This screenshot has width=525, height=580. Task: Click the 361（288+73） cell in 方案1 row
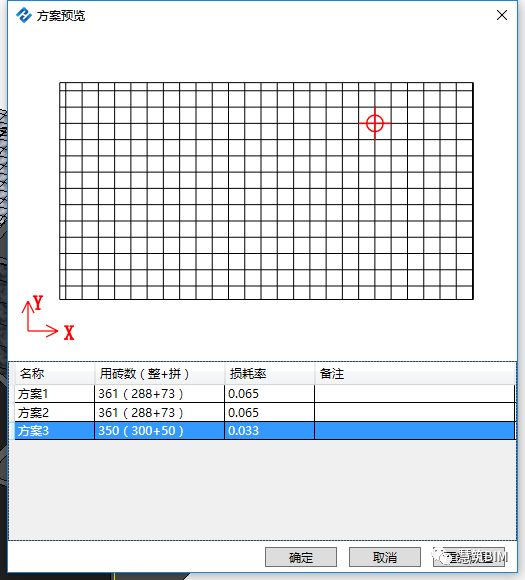159,394
